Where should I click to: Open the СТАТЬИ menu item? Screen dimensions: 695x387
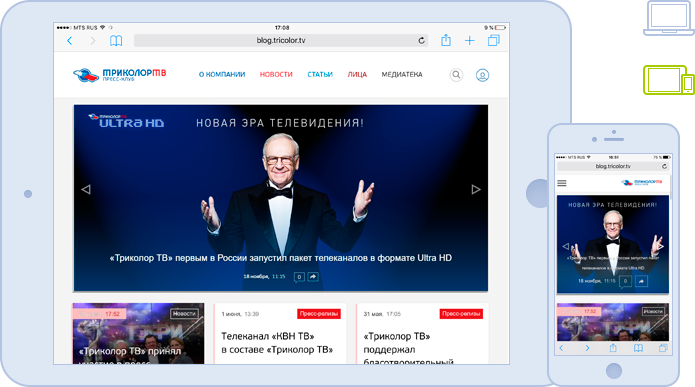320,74
